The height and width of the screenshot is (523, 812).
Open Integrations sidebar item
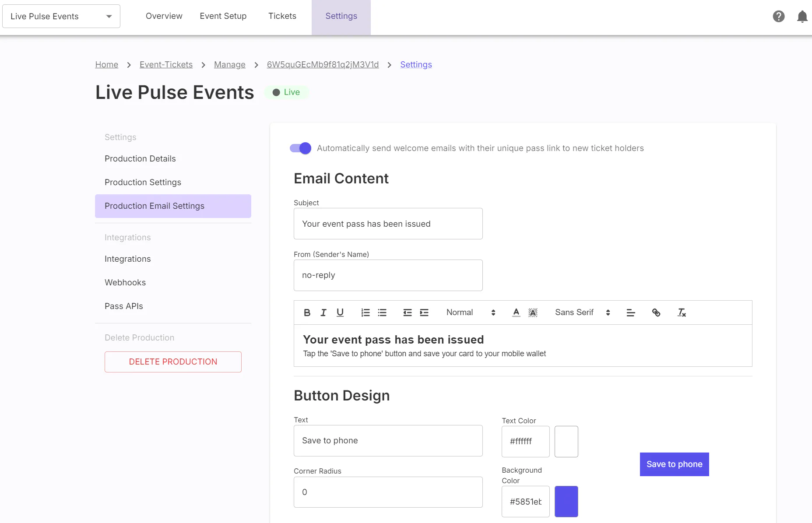[x=173, y=259]
